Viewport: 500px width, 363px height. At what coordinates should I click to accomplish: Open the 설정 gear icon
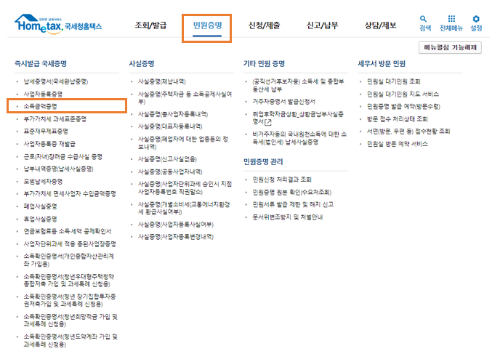476,19
